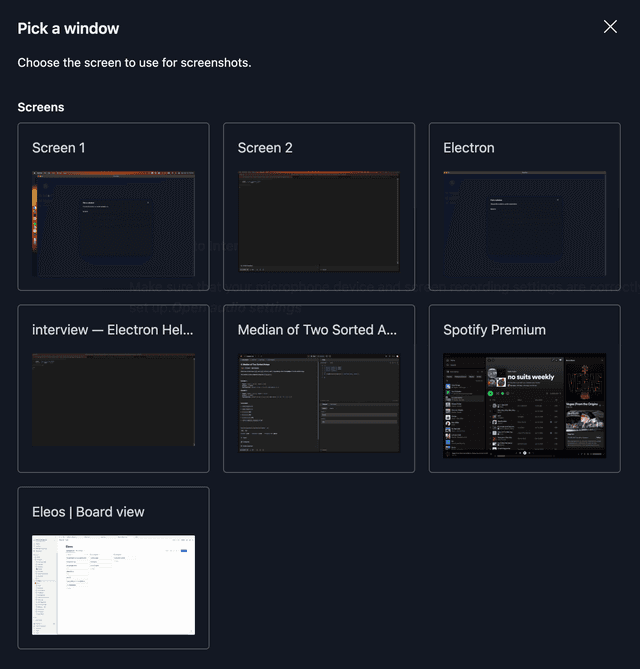Pick the Eleos Board view thumbnail
Screen dimensions: 640x669
click(x=113, y=585)
